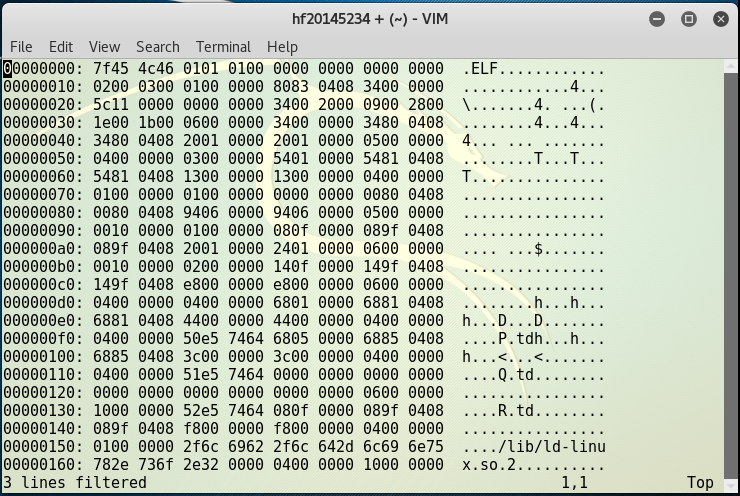The width and height of the screenshot is (740, 496).
Task: Open the Help menu
Action: tap(282, 47)
